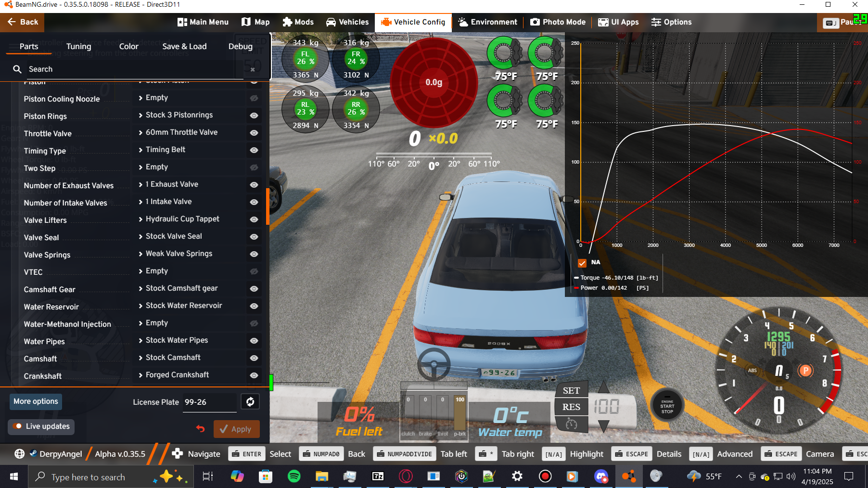Click the rear-right tire load gauge

click(x=356, y=109)
